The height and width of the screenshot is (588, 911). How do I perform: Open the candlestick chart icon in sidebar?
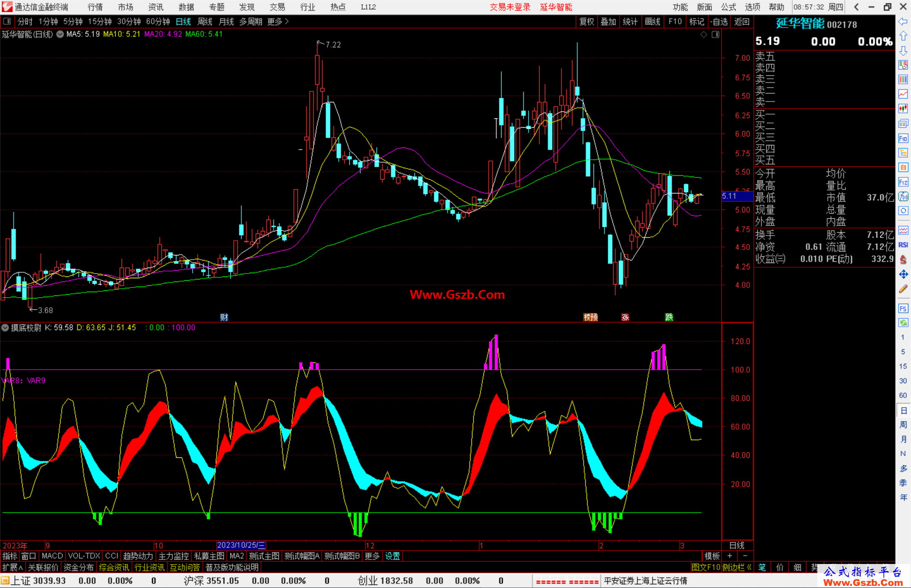click(903, 109)
